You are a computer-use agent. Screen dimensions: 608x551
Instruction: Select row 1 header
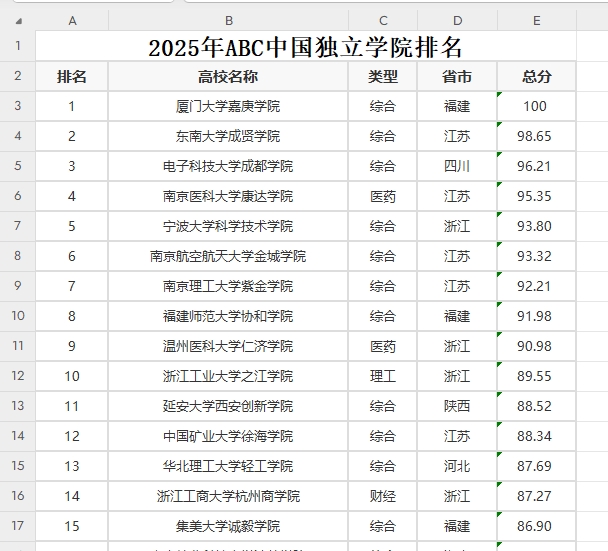[17, 46]
